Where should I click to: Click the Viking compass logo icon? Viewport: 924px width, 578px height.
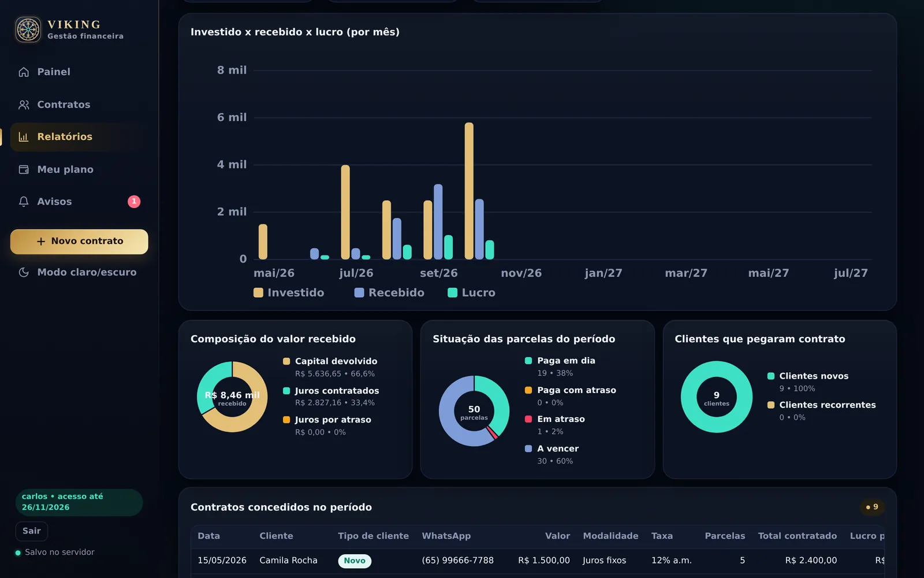pos(28,29)
